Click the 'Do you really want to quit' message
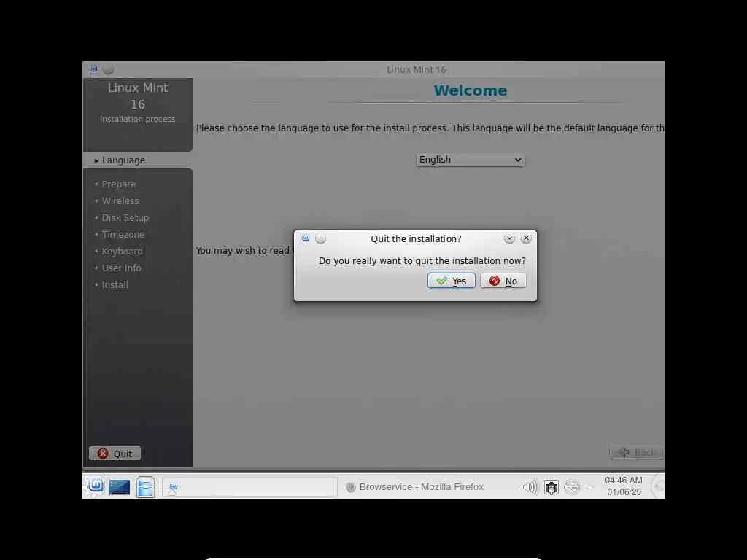Viewport: 747px width, 560px height. 422,261
